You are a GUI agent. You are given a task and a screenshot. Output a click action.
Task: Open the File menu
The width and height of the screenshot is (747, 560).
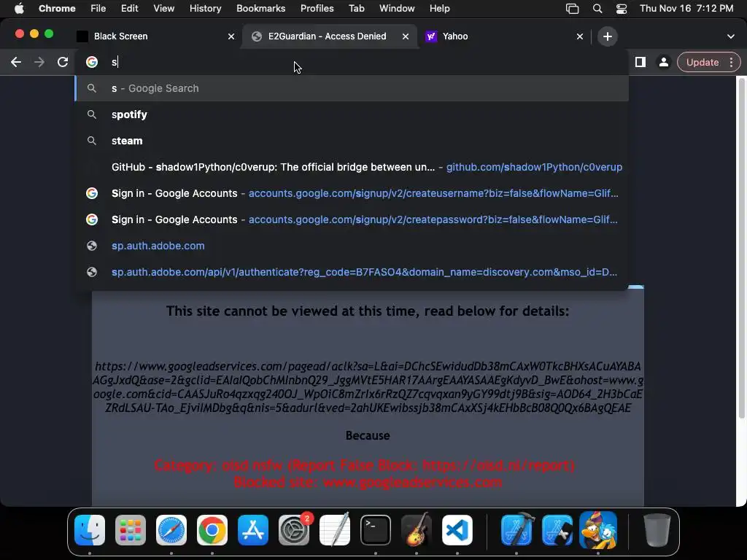point(98,8)
